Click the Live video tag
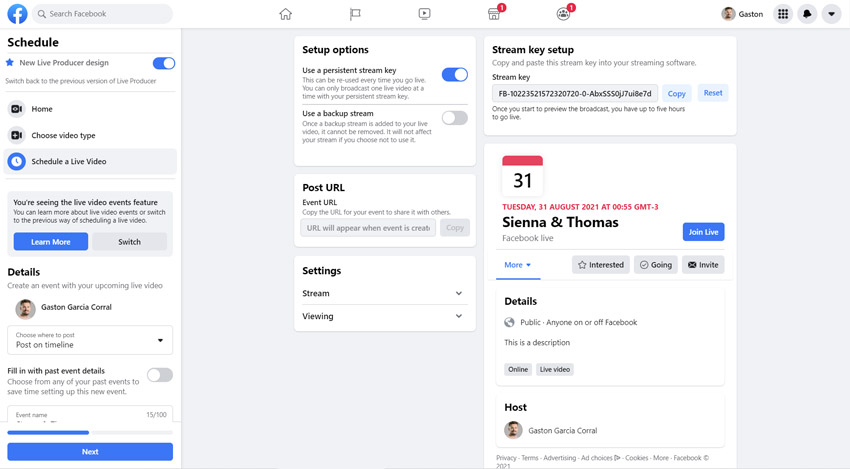850x469 pixels. [555, 369]
